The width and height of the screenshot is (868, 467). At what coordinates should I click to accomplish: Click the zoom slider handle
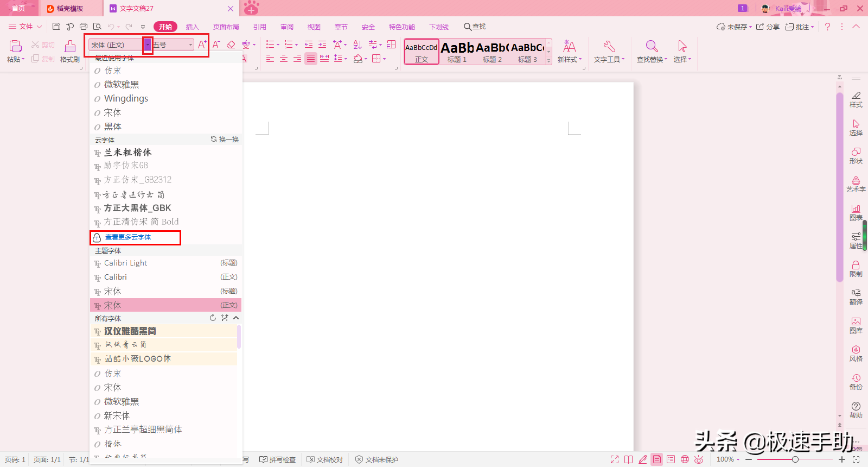coord(795,459)
